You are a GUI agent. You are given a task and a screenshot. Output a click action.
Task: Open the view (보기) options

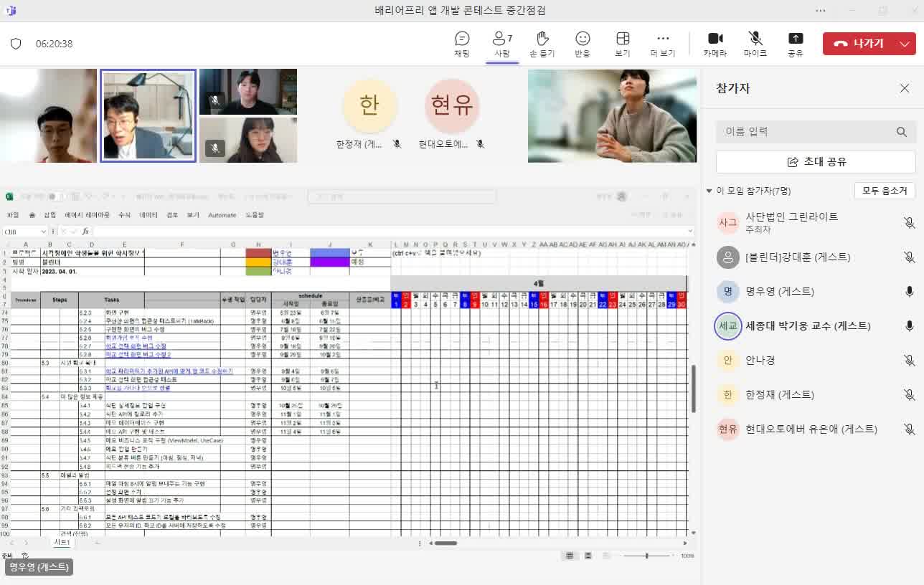click(x=623, y=44)
